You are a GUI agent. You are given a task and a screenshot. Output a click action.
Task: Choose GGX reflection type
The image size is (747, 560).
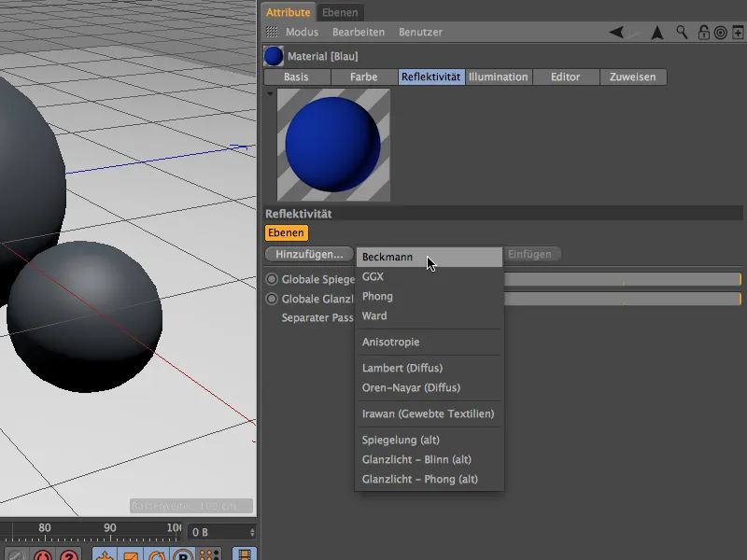tap(430, 276)
